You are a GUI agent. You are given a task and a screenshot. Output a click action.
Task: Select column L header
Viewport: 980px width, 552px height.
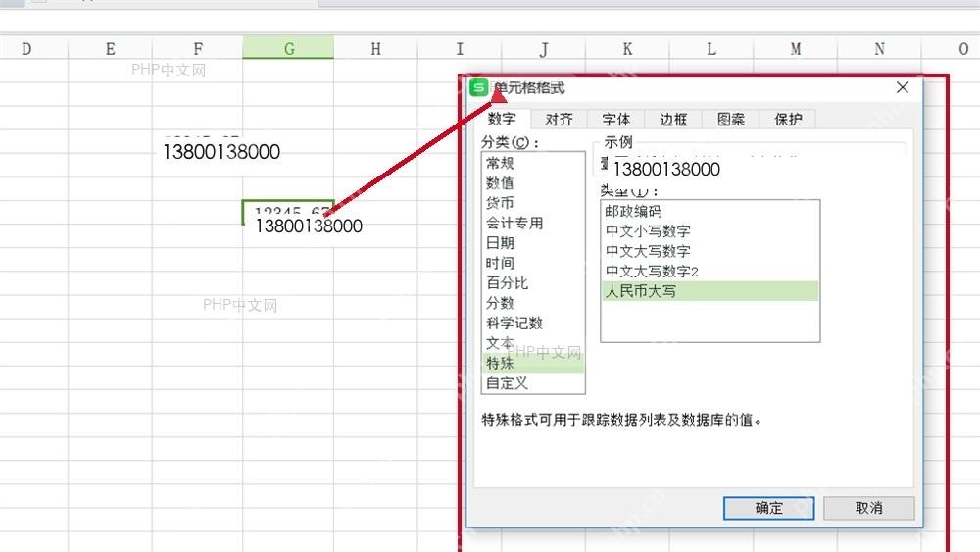click(711, 48)
